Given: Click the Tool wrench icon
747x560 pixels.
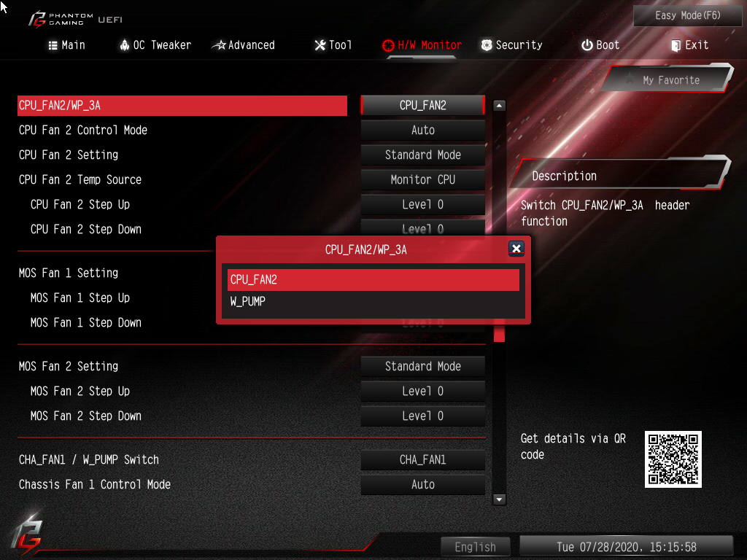Looking at the screenshot, I should [x=320, y=45].
